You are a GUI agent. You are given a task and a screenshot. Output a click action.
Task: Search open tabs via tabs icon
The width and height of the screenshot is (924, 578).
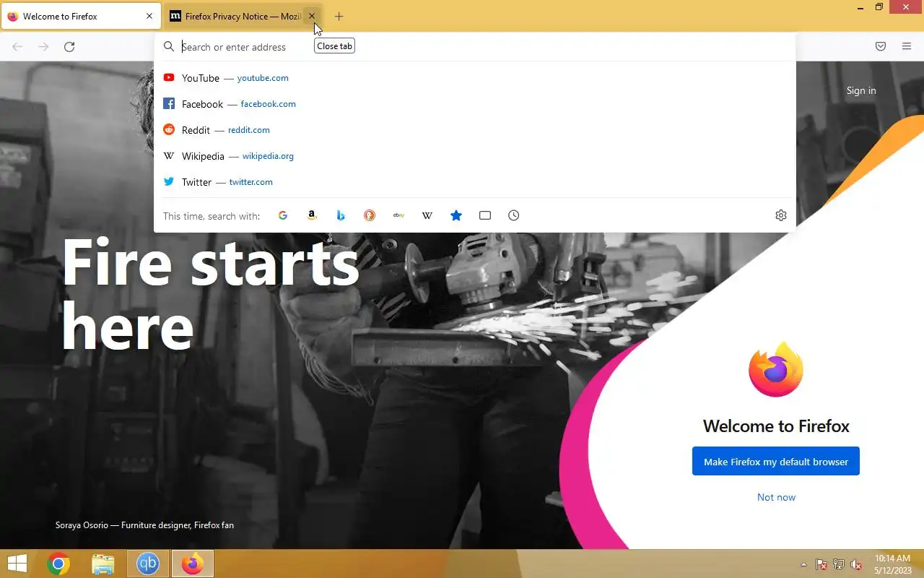485,215
